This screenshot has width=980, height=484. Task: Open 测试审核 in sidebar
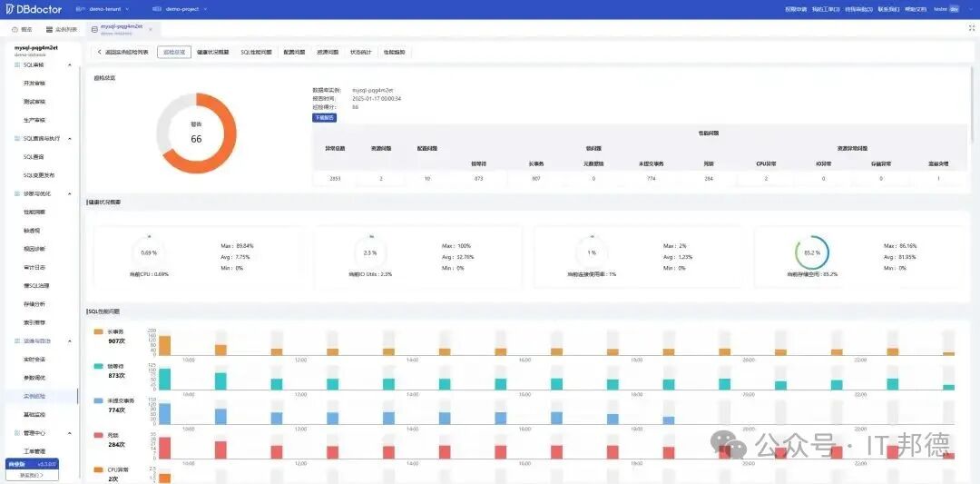(34, 102)
